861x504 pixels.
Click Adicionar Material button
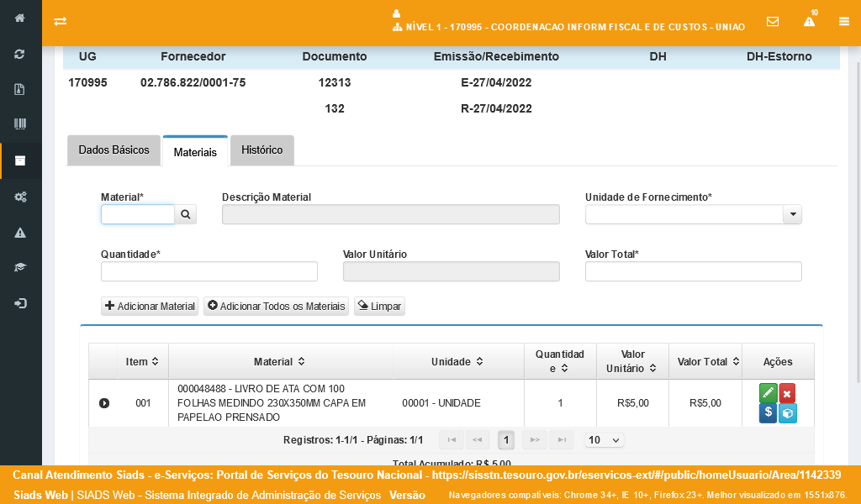click(150, 306)
